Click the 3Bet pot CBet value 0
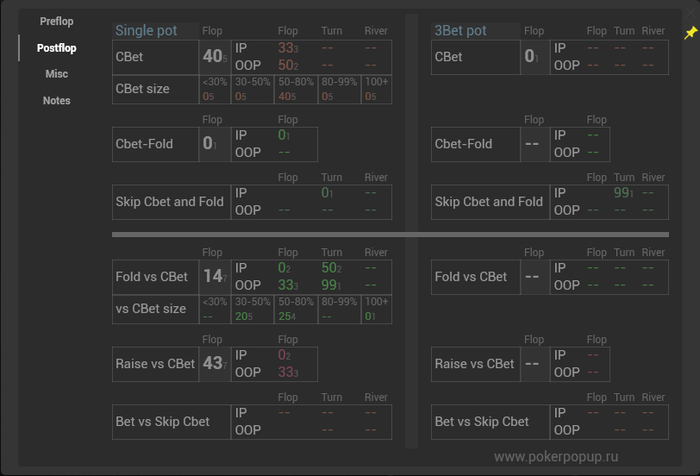Image resolution: width=700 pixels, height=476 pixels. point(531,57)
